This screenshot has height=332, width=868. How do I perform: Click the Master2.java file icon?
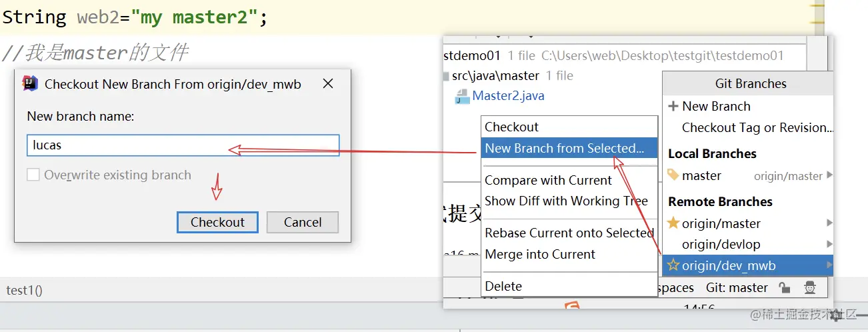click(462, 96)
